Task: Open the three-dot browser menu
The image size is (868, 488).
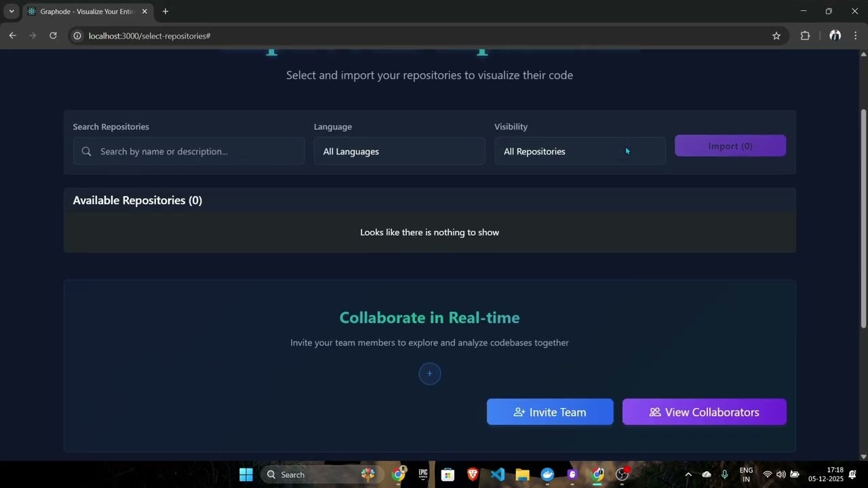Action: (x=856, y=35)
